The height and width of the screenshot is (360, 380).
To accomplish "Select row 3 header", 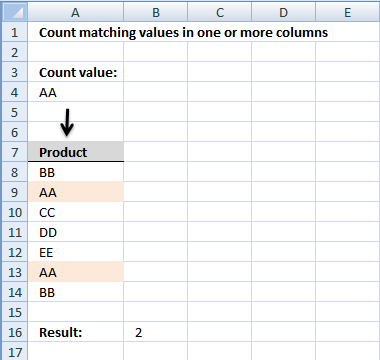I will pos(14,72).
